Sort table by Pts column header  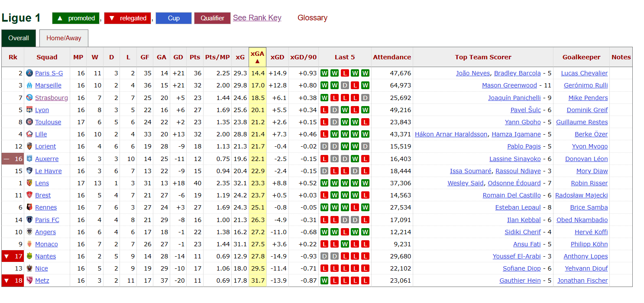195,57
